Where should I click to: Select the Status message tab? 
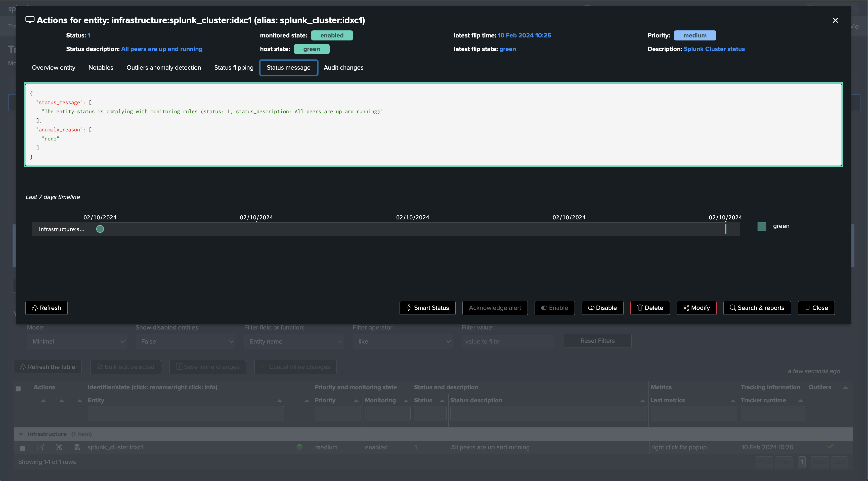[288, 68]
